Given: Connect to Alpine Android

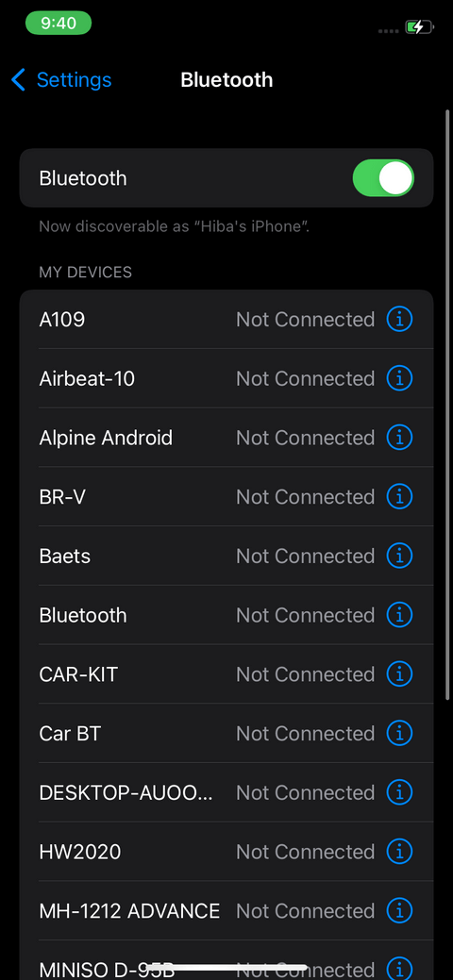Looking at the screenshot, I should click(x=226, y=438).
